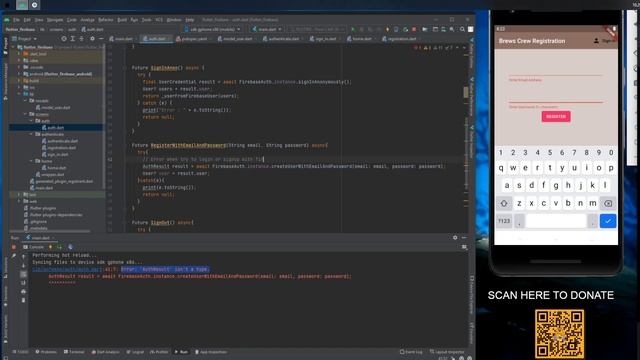Collapse the authenticate folder in the project tree

tap(31, 134)
